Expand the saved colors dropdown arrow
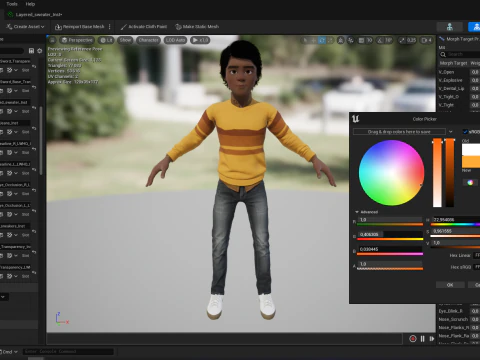The height and width of the screenshot is (360, 480). (x=451, y=132)
